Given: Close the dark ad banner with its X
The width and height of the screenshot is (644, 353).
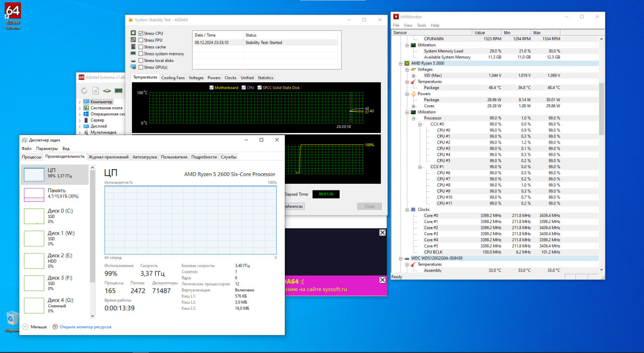Looking at the screenshot, I should (x=382, y=233).
